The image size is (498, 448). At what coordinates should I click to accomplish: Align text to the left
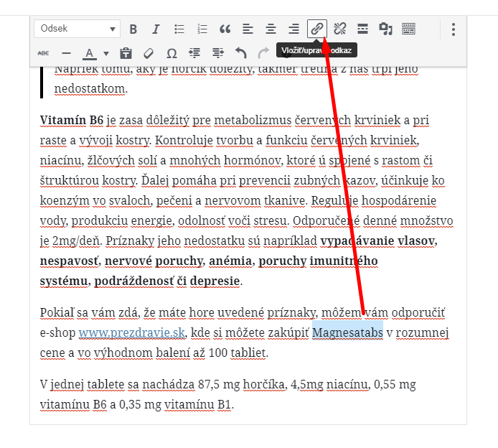(248, 29)
